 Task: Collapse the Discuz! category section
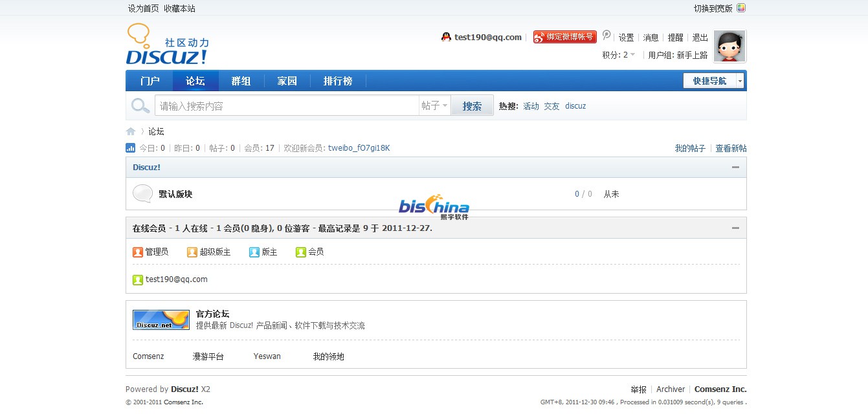[735, 167]
